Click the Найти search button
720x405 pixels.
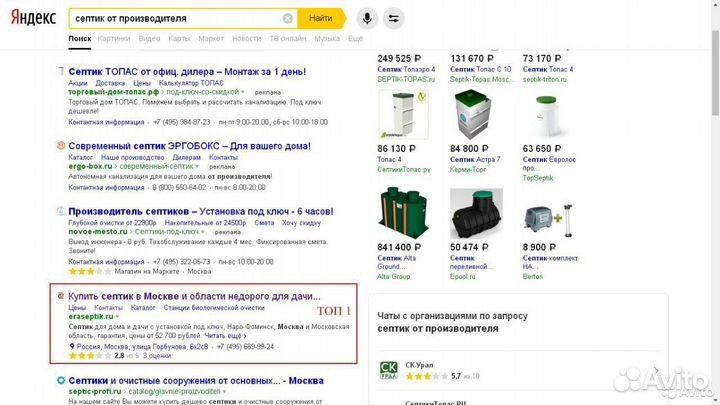(x=321, y=18)
